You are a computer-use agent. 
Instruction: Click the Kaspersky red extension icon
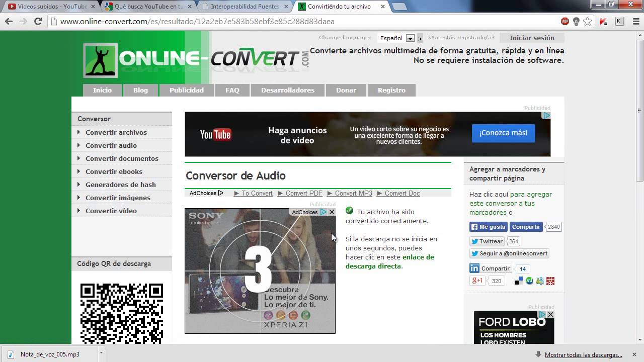604,21
